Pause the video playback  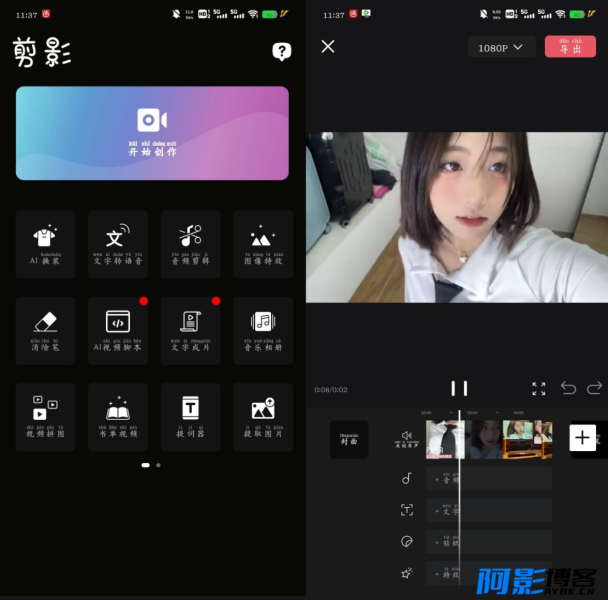pos(459,388)
